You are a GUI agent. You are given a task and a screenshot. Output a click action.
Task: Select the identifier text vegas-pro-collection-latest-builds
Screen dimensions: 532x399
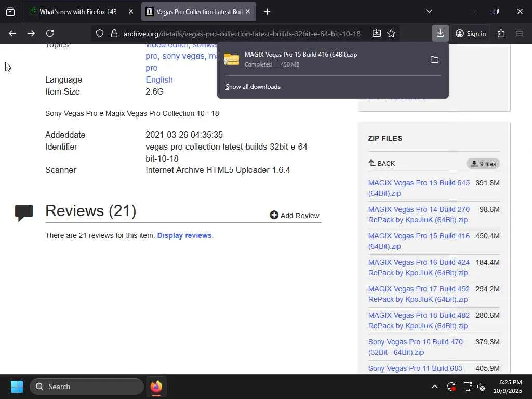[x=228, y=153]
